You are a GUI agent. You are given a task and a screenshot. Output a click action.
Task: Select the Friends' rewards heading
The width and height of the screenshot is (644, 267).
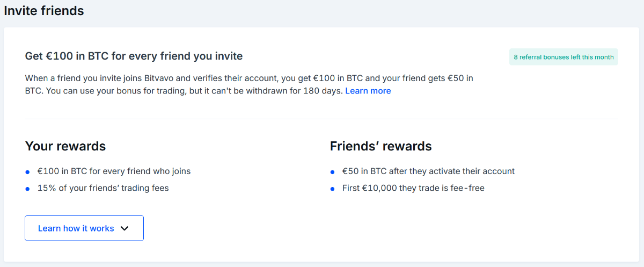(380, 146)
